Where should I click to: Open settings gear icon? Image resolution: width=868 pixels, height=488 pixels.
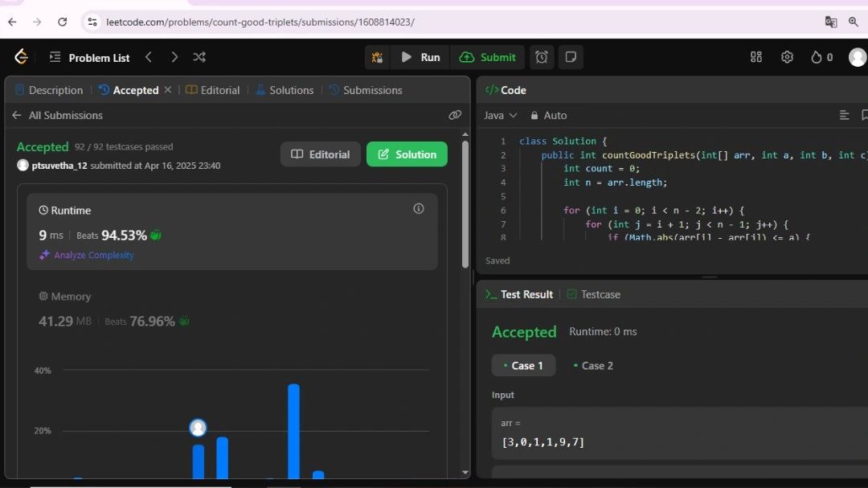[x=787, y=57]
